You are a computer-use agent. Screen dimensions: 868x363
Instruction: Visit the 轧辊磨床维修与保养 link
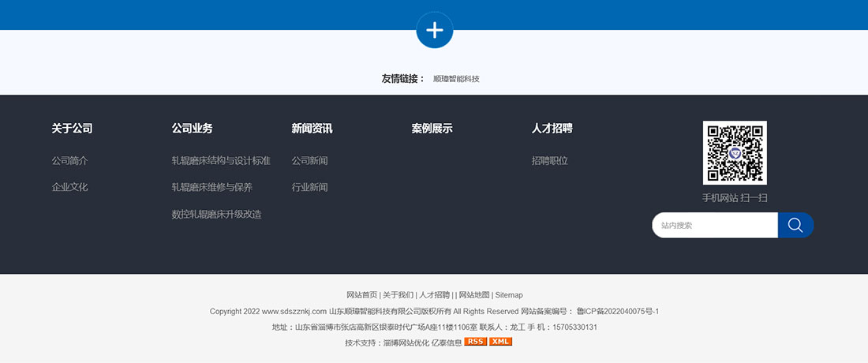tap(211, 187)
